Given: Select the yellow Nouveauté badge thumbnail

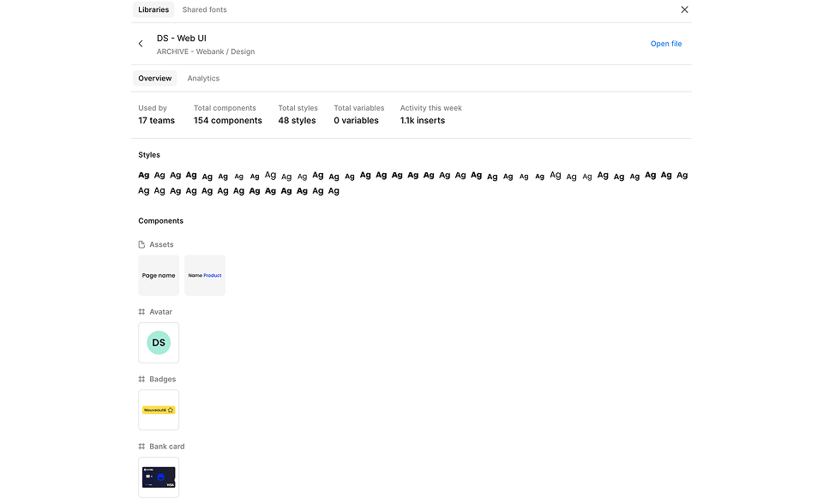Looking at the screenshot, I should pos(159,410).
